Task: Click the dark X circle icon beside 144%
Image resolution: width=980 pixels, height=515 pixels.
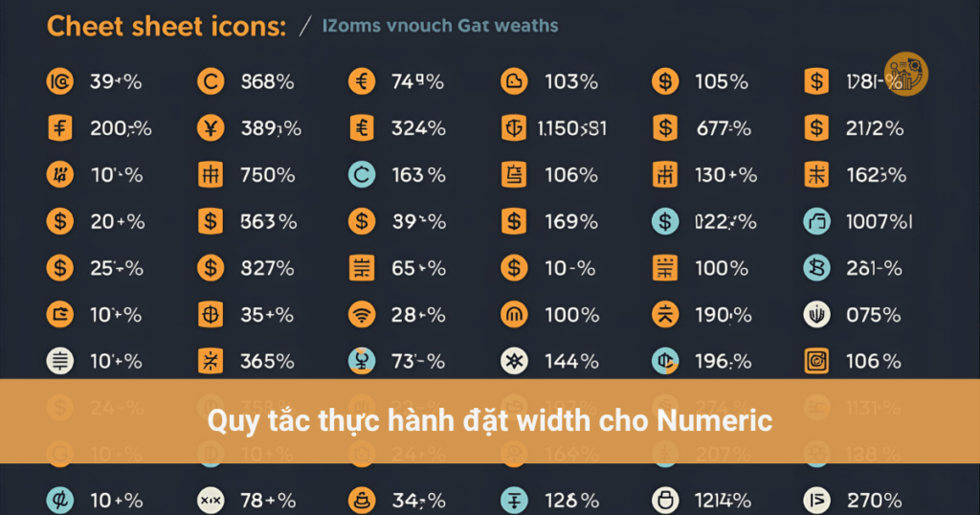Action: point(514,361)
